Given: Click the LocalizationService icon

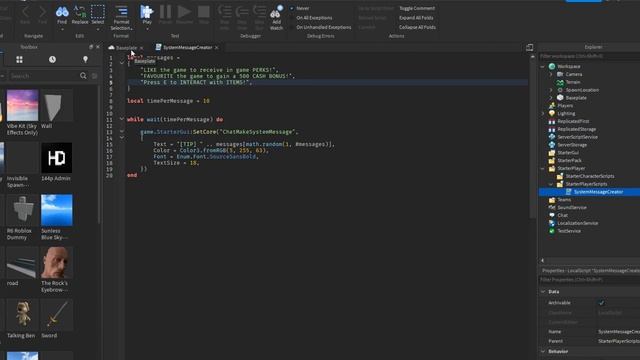Looking at the screenshot, I should tap(552, 223).
